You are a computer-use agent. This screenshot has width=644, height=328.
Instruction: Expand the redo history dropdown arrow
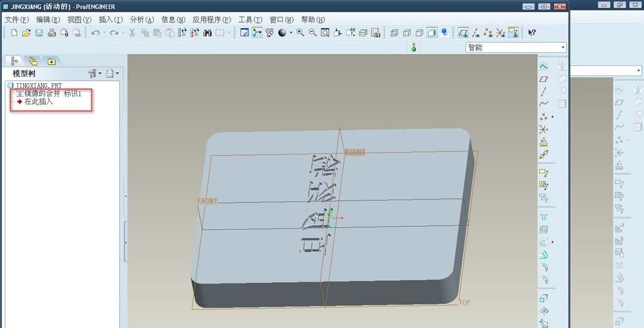[x=123, y=33]
